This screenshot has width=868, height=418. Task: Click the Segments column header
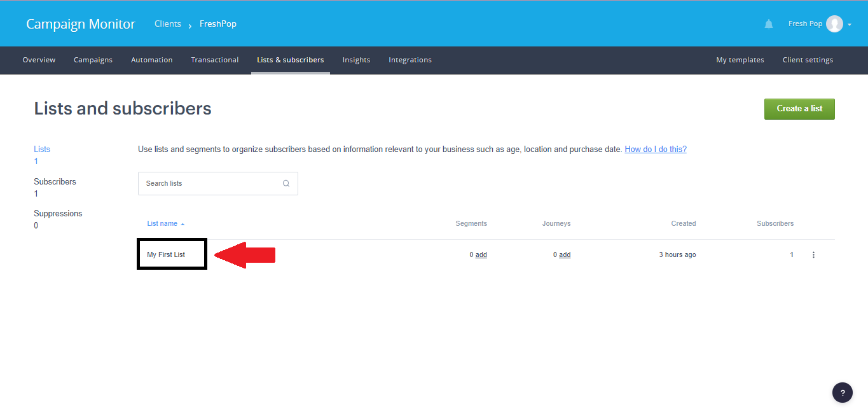pos(471,223)
